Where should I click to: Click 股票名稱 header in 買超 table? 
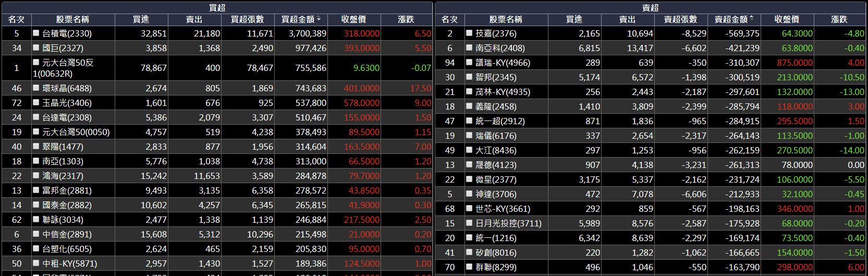73,19
